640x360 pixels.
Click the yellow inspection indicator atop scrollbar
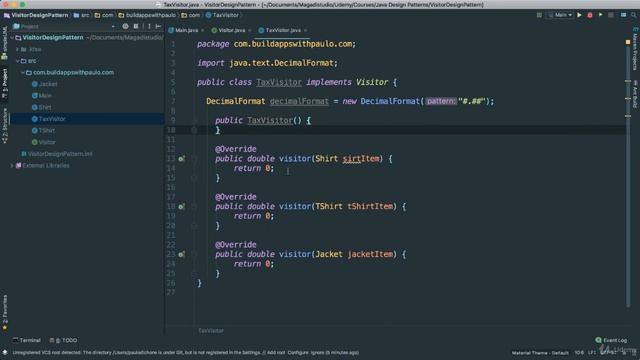coord(628,42)
